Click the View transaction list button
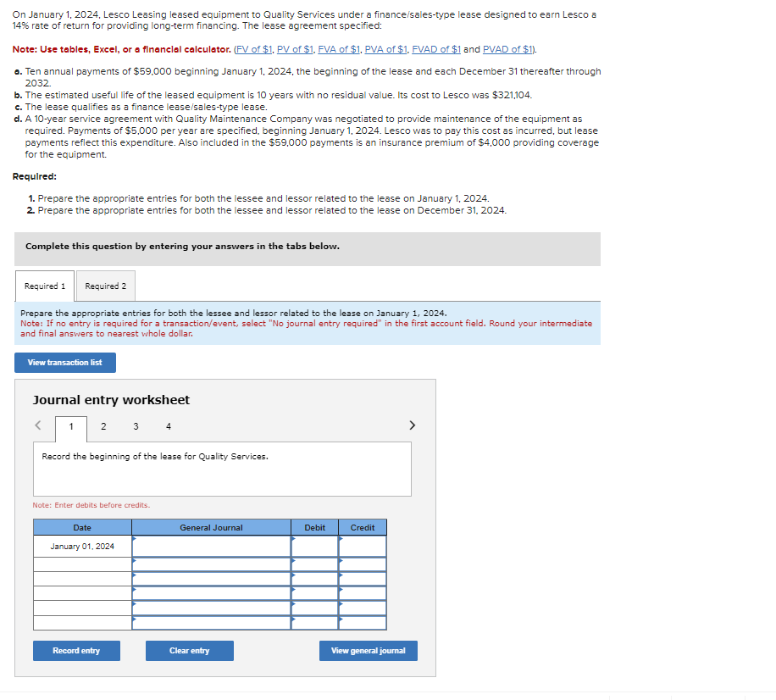776x700 pixels. coord(65,363)
